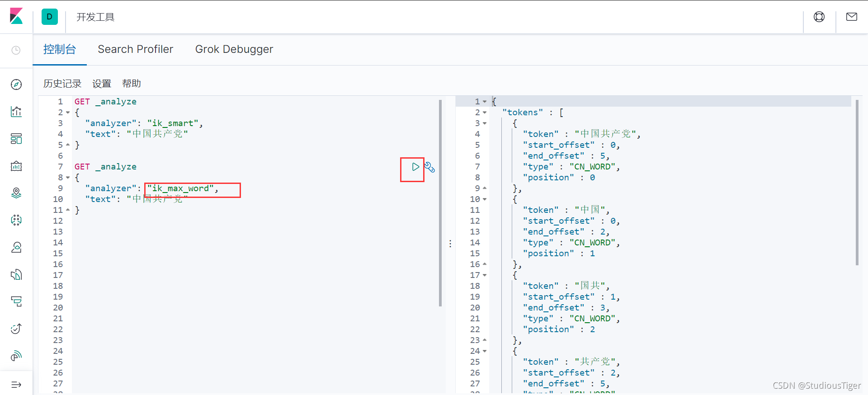Open Dashboard icon in sidebar
Image resolution: width=868 pixels, height=395 pixels.
(16, 139)
